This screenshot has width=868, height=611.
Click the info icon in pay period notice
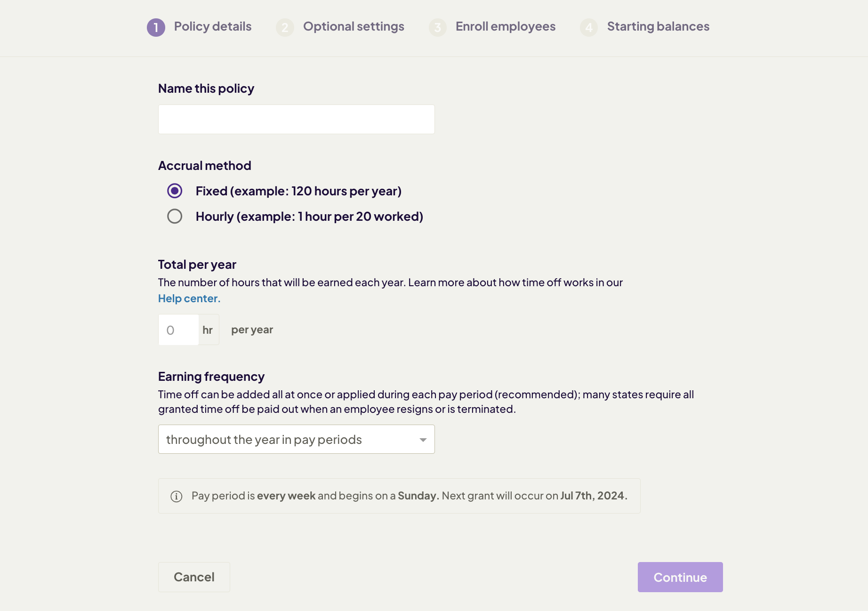click(177, 496)
